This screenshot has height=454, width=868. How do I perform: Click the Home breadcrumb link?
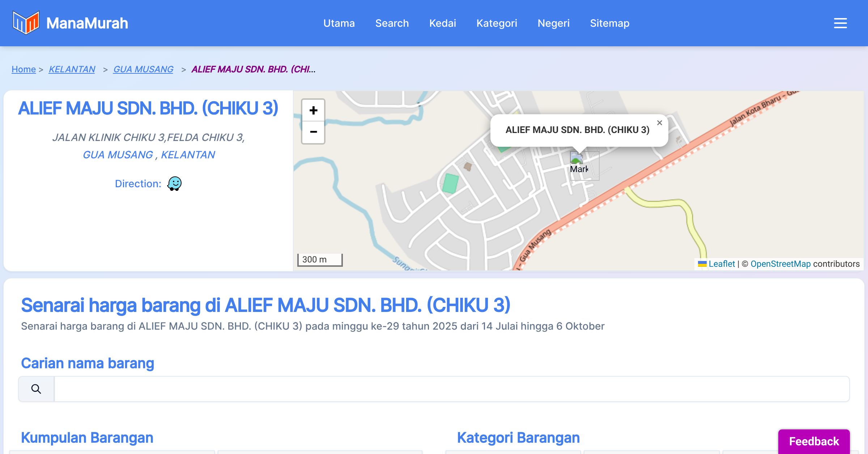[x=24, y=69]
